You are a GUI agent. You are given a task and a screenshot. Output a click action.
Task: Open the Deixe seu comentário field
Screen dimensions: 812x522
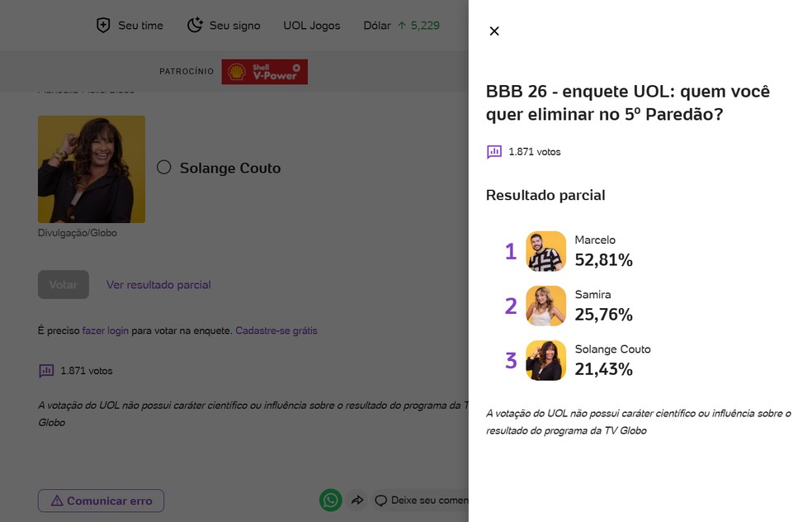click(x=422, y=501)
